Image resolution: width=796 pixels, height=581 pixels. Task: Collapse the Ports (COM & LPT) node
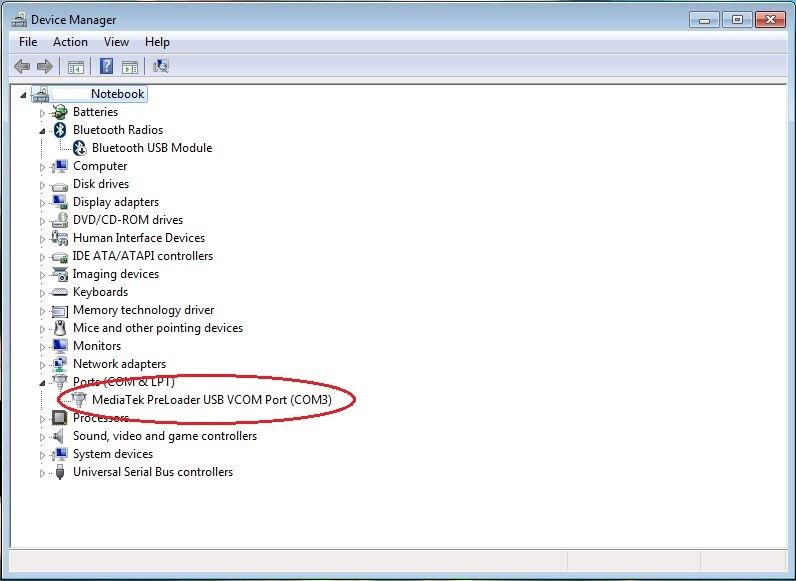pyautogui.click(x=43, y=383)
